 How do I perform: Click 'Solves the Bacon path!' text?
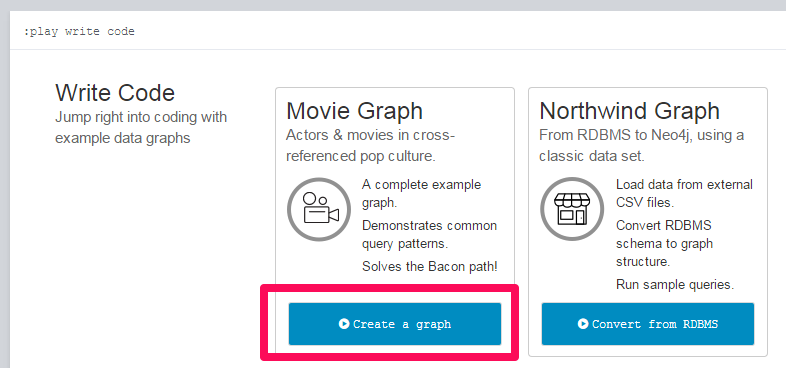(x=430, y=266)
